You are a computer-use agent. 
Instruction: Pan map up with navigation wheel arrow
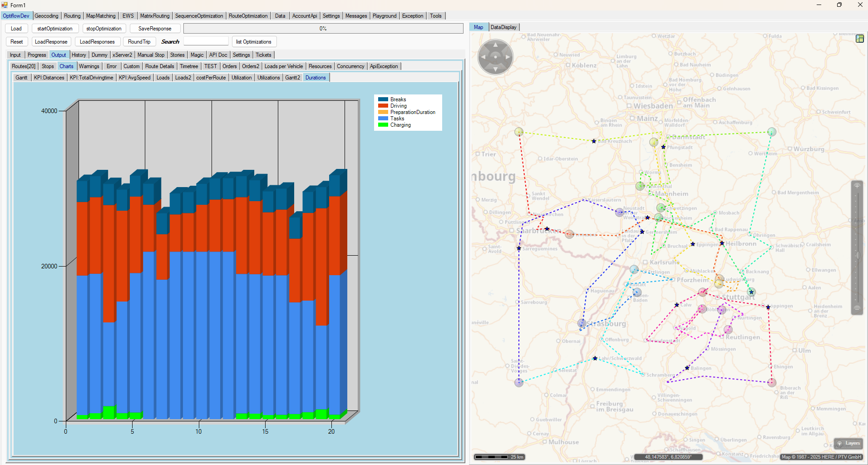pos(495,45)
